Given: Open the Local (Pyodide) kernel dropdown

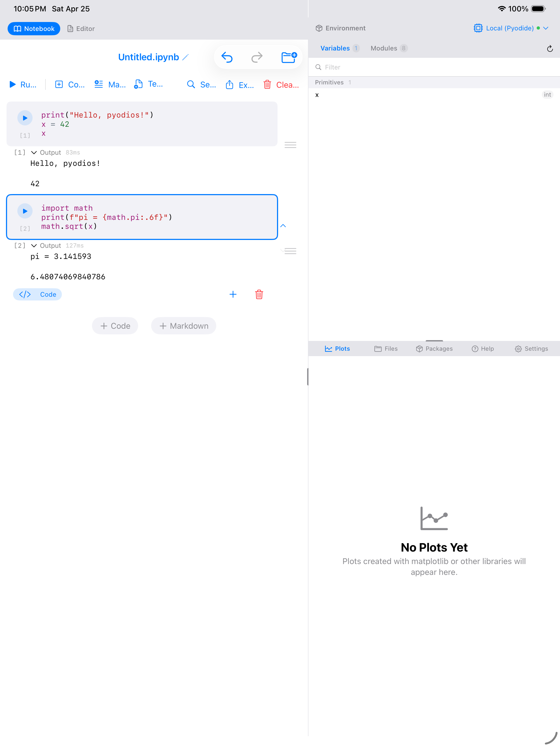Looking at the screenshot, I should coord(511,28).
